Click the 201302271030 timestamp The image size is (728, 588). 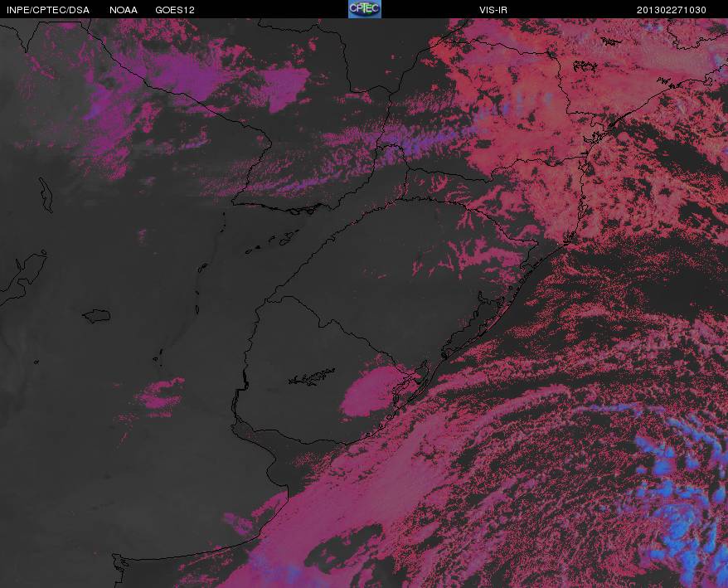pyautogui.click(x=672, y=10)
